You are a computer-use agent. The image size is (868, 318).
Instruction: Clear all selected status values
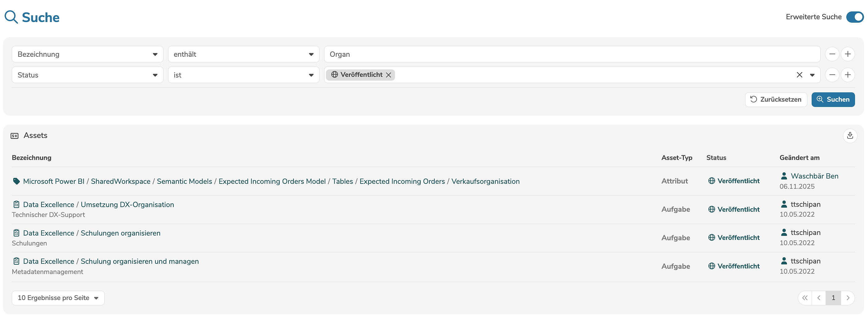click(x=799, y=75)
